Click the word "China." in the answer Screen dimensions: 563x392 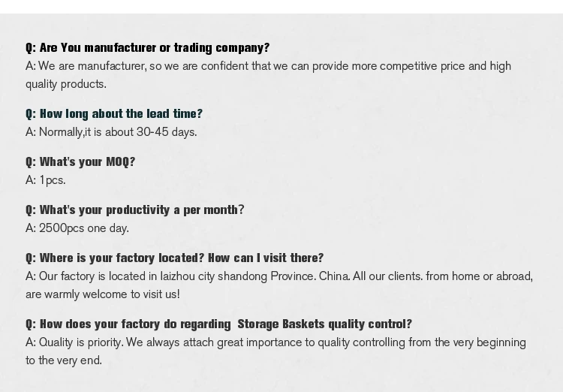(x=334, y=276)
